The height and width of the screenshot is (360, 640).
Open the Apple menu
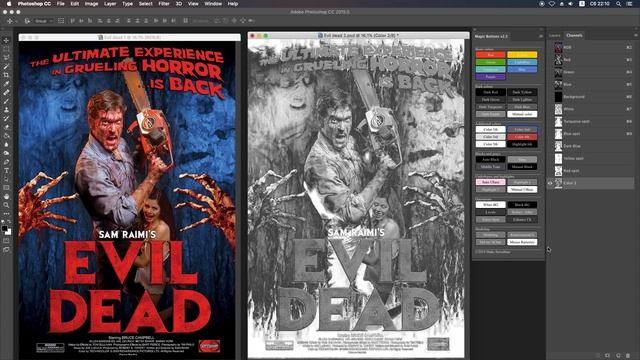click(x=9, y=4)
